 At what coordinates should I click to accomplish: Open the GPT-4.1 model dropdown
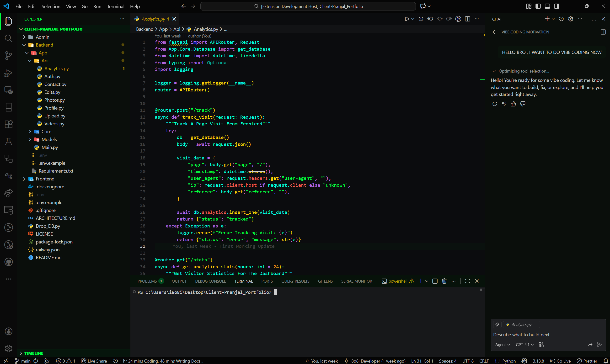(x=524, y=345)
